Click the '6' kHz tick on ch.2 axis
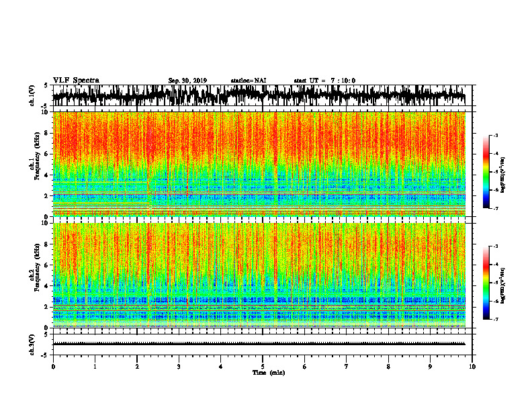532x411 pixels. [x=47, y=265]
